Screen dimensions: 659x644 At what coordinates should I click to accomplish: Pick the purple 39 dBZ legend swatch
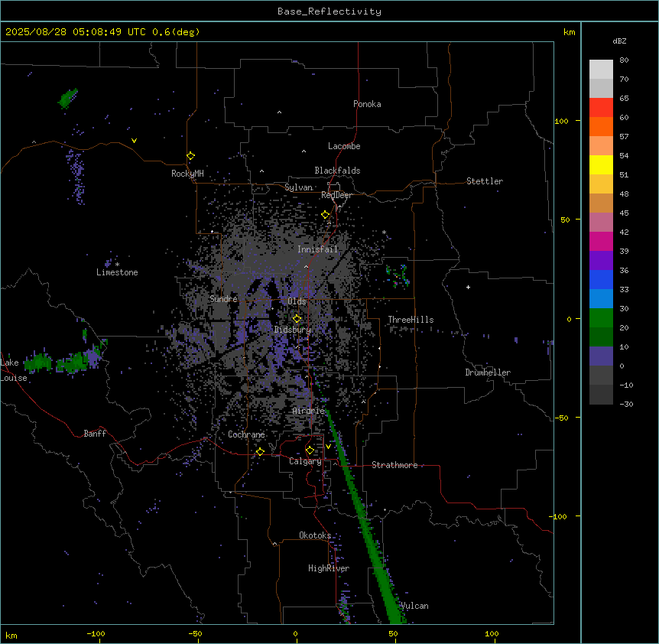pyautogui.click(x=601, y=261)
